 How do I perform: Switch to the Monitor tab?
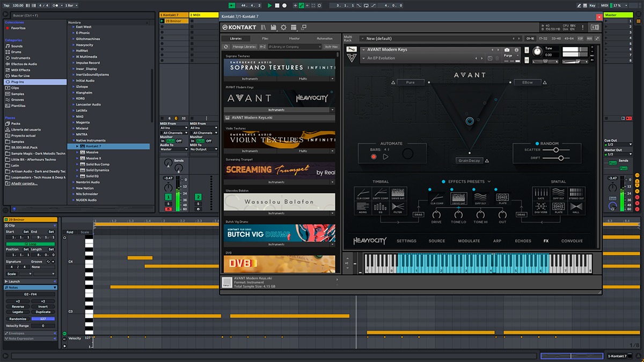pyautogui.click(x=295, y=39)
